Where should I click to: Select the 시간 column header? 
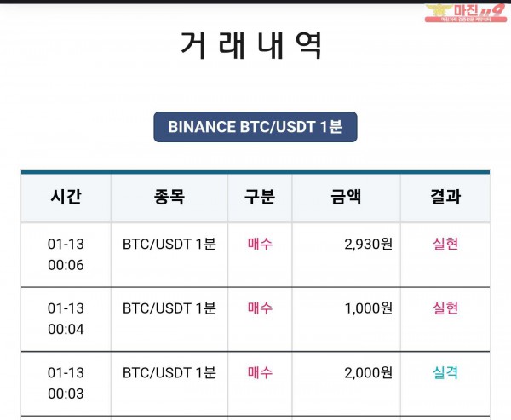click(x=66, y=197)
